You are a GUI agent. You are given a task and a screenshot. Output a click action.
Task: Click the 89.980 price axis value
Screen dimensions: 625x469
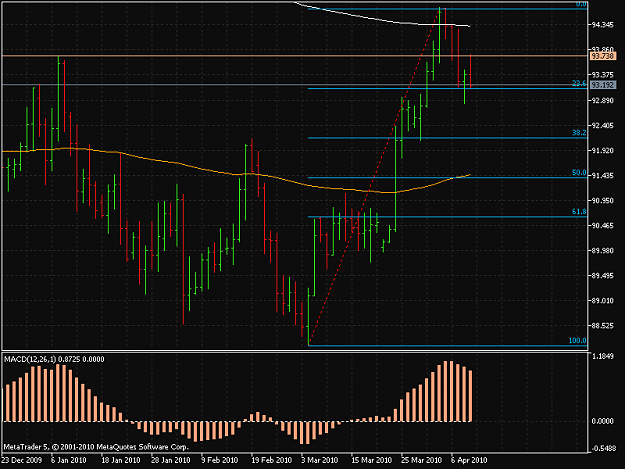point(602,251)
